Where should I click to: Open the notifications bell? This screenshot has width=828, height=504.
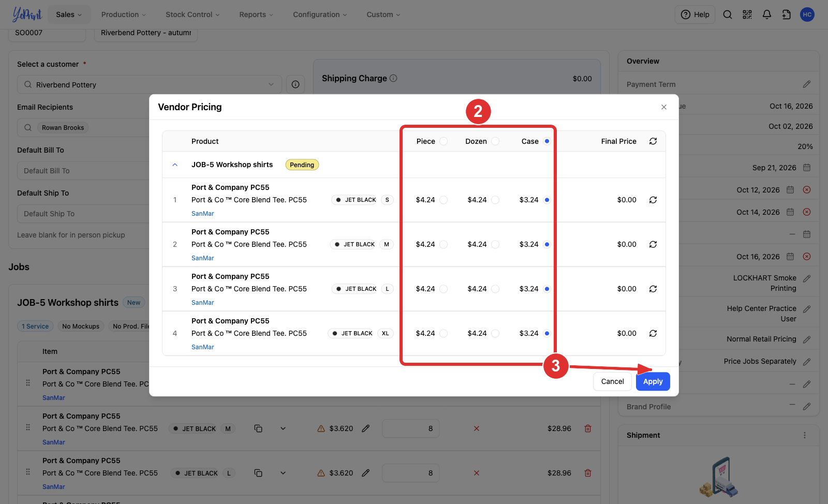tap(767, 14)
